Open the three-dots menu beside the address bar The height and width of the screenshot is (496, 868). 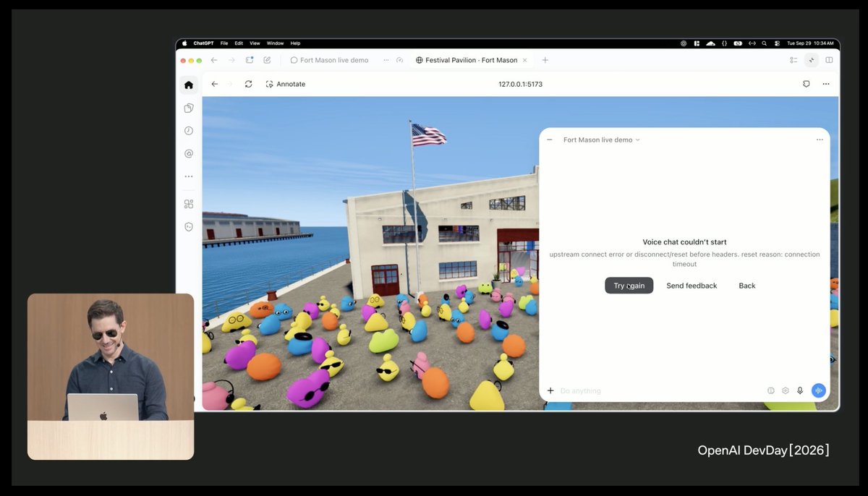[826, 84]
